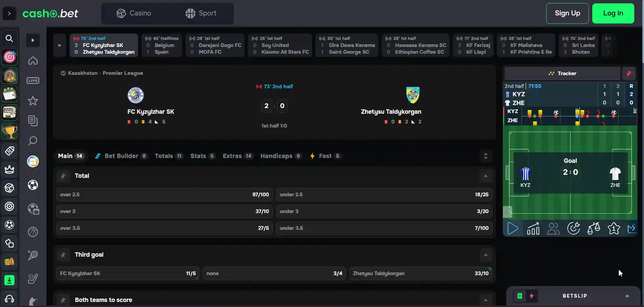The image size is (644, 307).
Task: Open the Bet Builder tab
Action: coord(121,156)
